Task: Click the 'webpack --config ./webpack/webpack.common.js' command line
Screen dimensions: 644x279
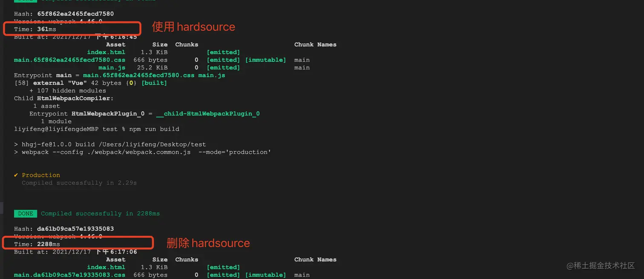Action: tap(142, 152)
